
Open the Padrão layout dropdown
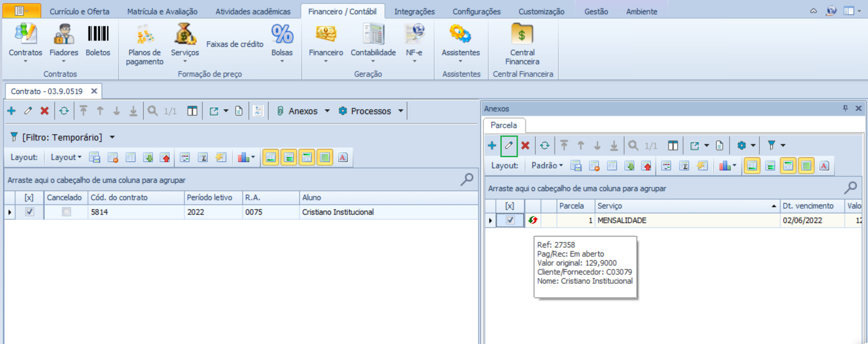point(547,166)
